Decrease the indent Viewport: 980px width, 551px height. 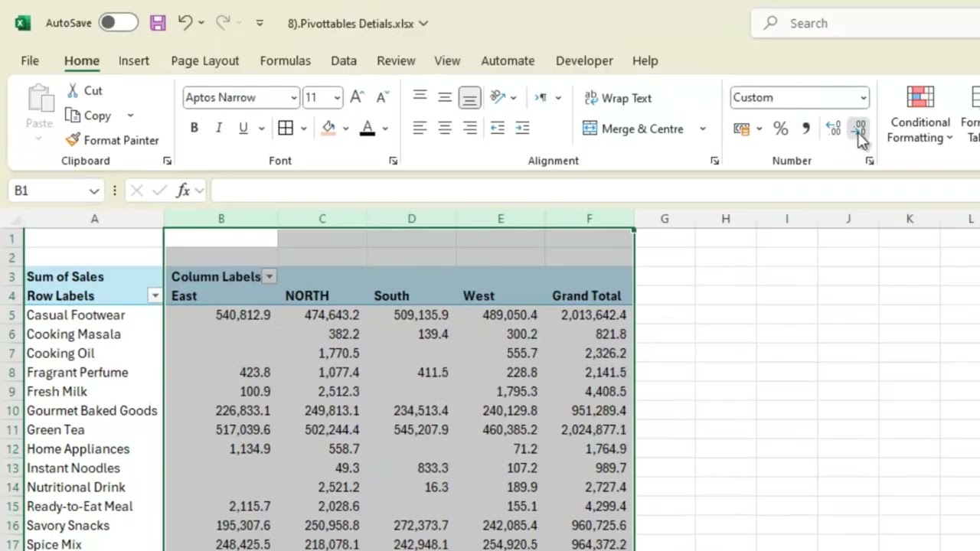pos(498,129)
